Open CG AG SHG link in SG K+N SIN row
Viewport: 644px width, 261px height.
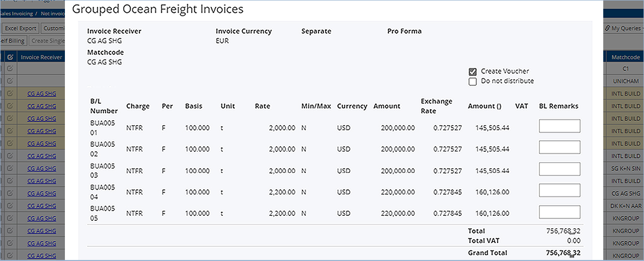(42, 168)
